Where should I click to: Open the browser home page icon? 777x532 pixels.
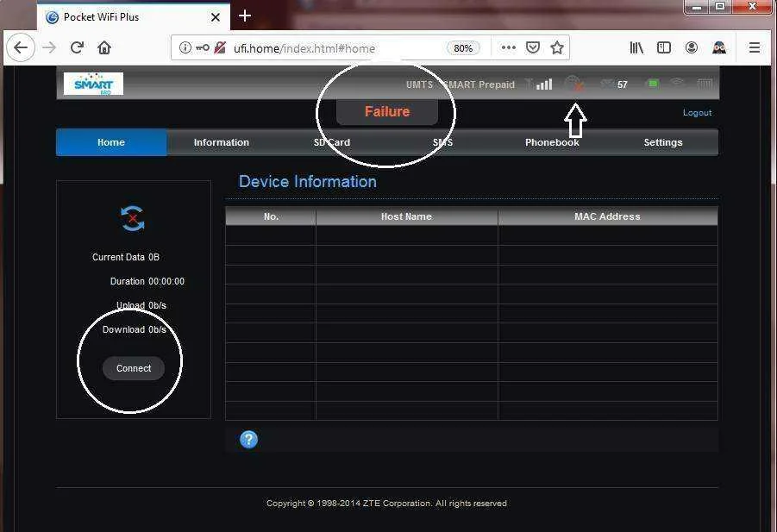pyautogui.click(x=104, y=47)
